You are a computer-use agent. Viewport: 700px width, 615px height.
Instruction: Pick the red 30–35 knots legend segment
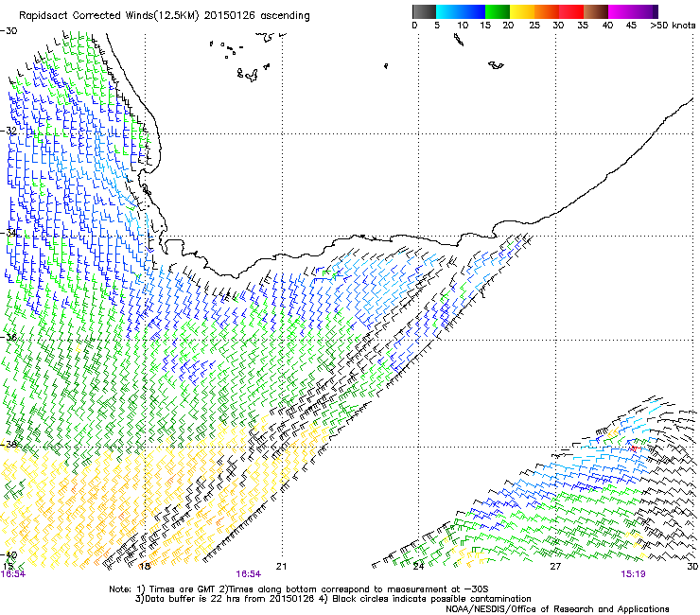(x=571, y=11)
